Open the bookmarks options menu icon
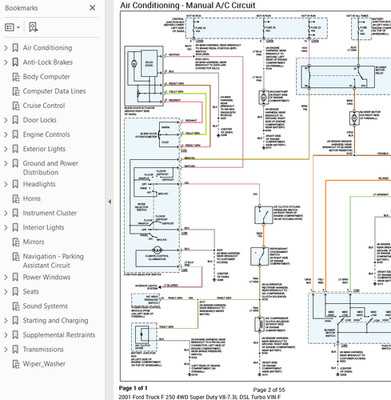Screen dimensions: 391x400 click(12, 27)
